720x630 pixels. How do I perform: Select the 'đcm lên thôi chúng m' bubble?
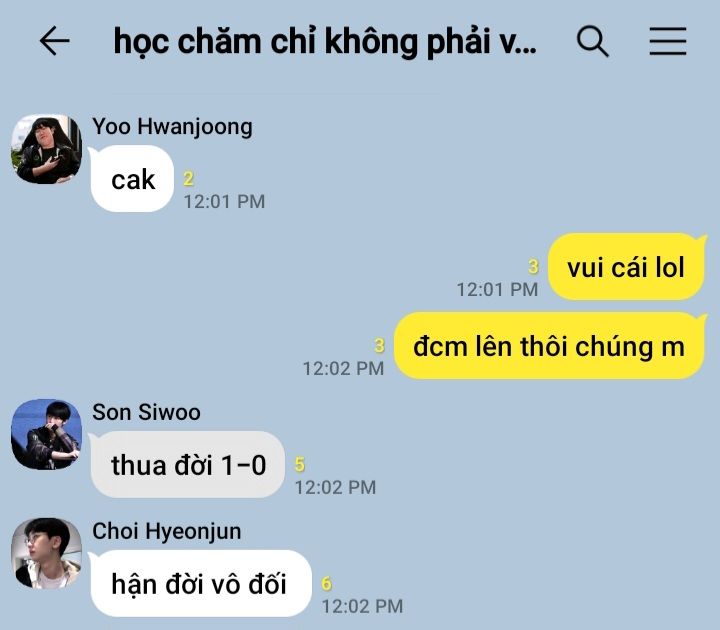point(549,346)
